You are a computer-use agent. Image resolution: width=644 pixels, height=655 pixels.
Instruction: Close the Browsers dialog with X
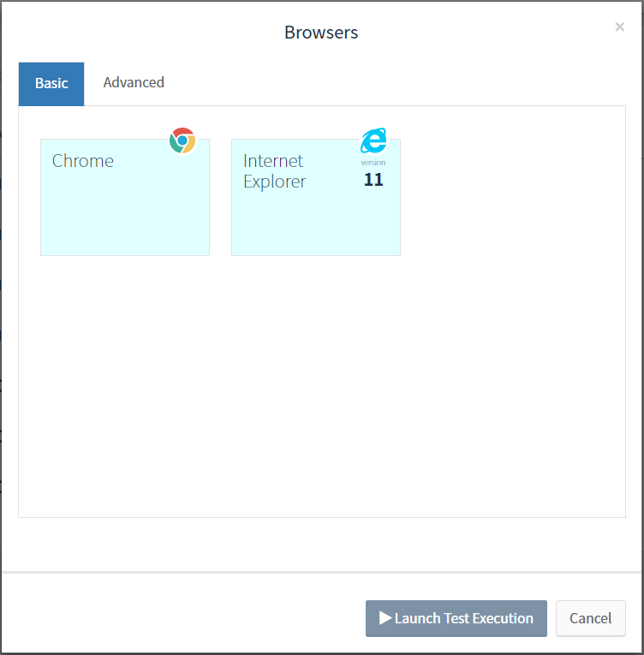620,27
